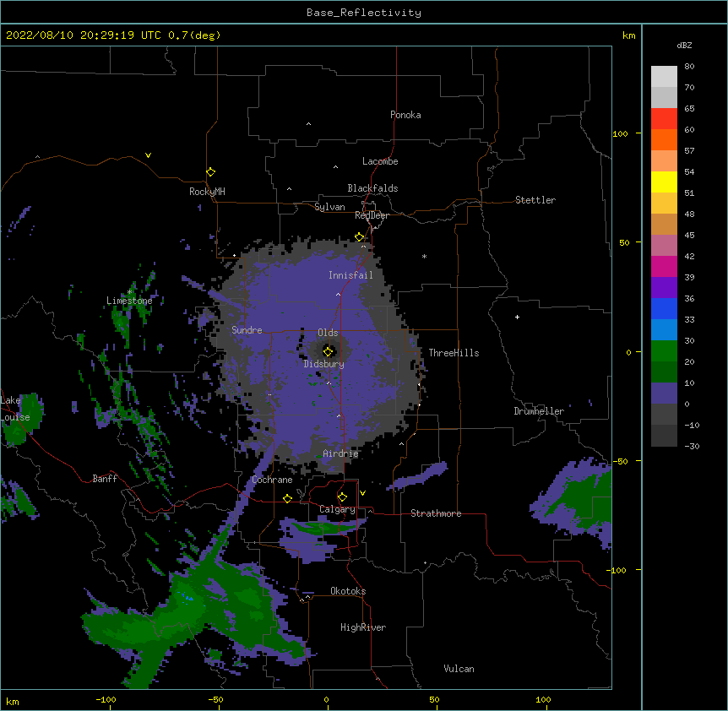
Task: Select the orange 60-57 dBZ legend swatch
Action: (x=664, y=139)
